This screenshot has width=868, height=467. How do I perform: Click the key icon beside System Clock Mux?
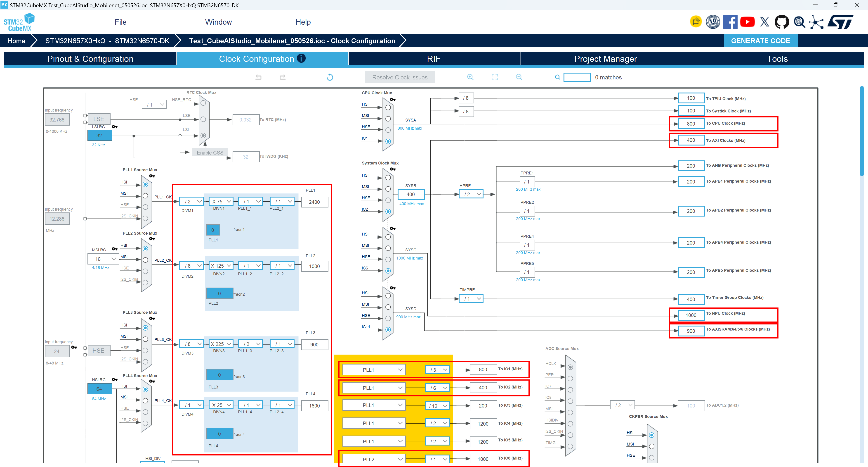[393, 169]
